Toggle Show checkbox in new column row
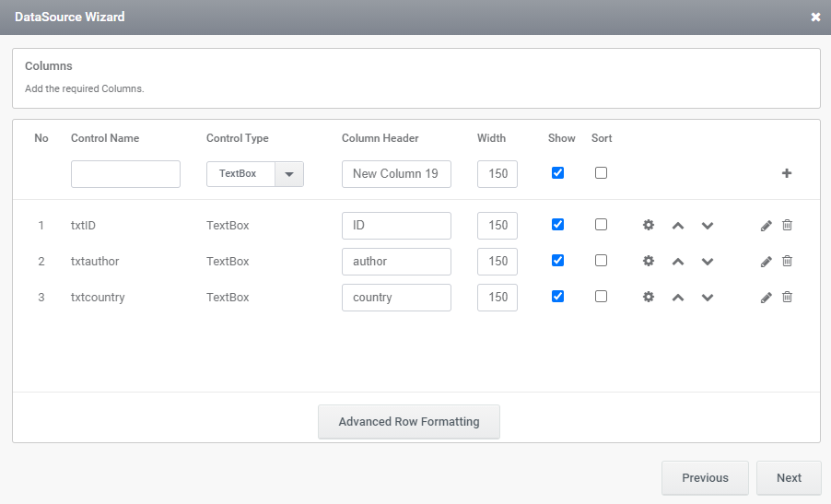831x504 pixels. 557,173
